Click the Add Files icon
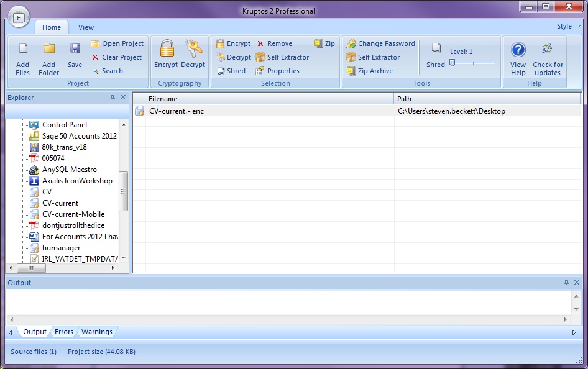 (x=23, y=48)
